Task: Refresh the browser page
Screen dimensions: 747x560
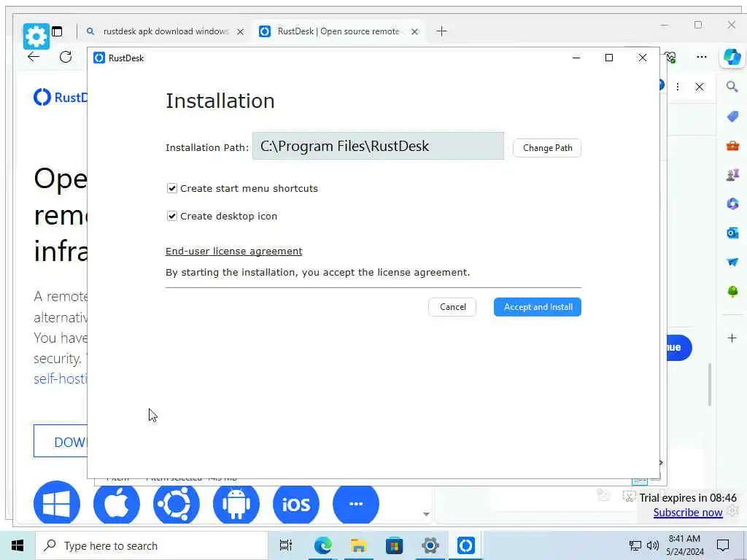Action: click(x=66, y=57)
